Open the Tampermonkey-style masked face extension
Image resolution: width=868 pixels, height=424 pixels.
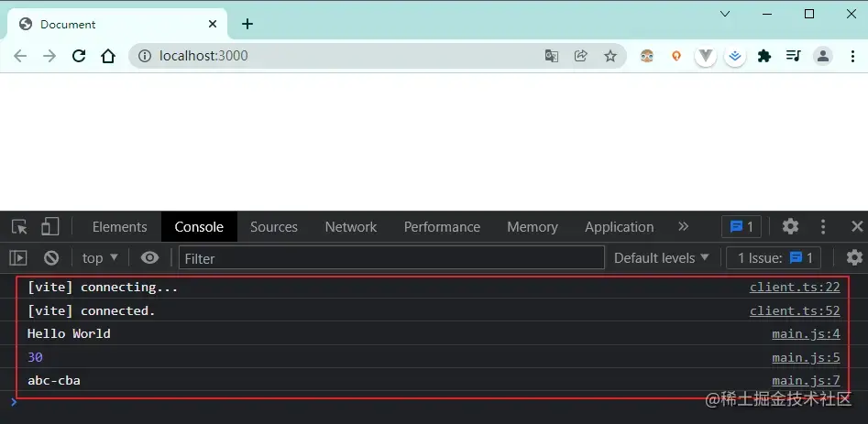coord(646,56)
